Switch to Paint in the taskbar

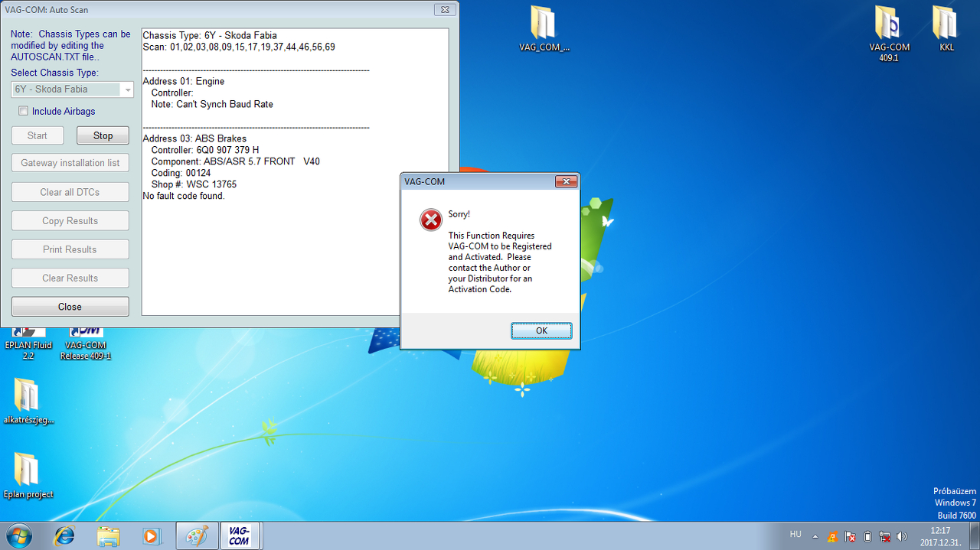coord(198,536)
